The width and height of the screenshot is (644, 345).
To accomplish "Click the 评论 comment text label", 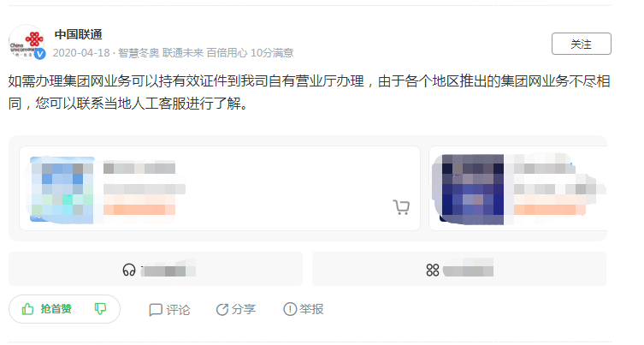I will point(178,310).
